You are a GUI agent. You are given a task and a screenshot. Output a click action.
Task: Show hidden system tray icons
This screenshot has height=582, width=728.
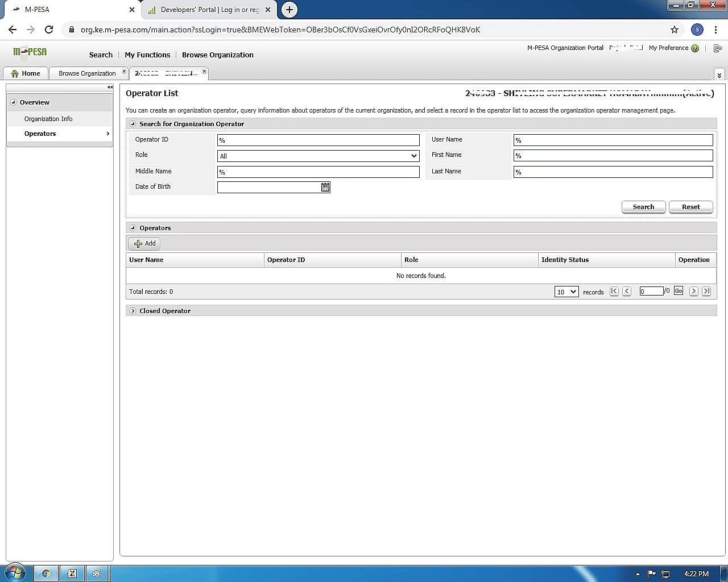click(638, 574)
